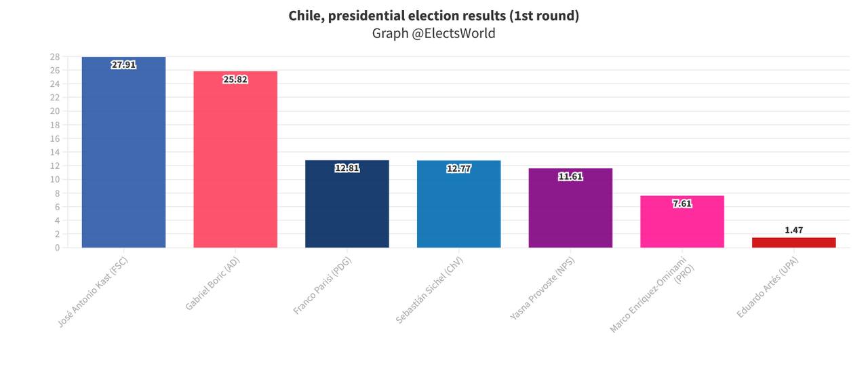Select the 12.81 data label
The height and width of the screenshot is (367, 868).
point(347,168)
